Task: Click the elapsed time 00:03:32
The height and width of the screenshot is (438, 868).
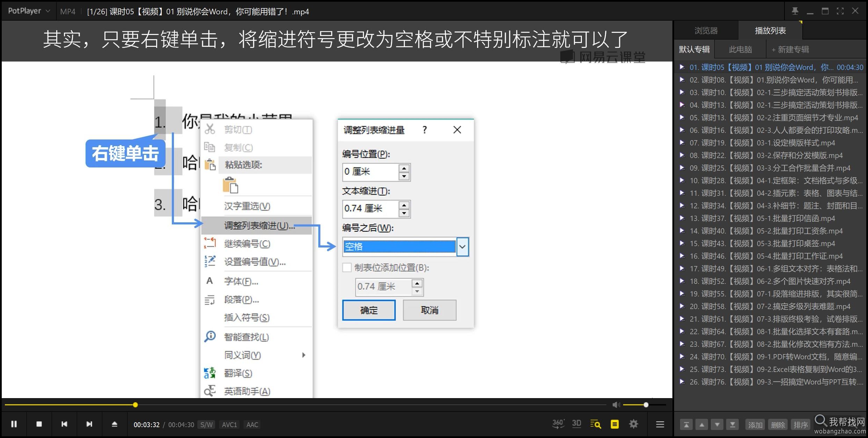Action: coord(147,425)
